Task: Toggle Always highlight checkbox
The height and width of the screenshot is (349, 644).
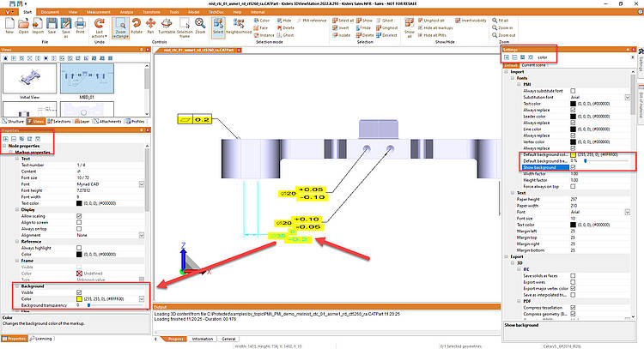Action: coord(79,248)
